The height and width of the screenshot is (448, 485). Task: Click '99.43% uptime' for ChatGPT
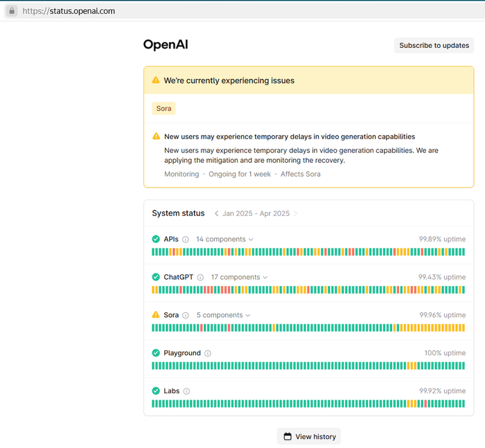tap(442, 277)
